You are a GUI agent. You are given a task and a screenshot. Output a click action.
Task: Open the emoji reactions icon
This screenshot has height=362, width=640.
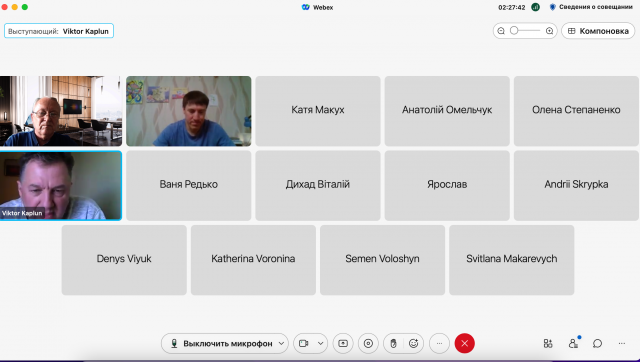(413, 344)
